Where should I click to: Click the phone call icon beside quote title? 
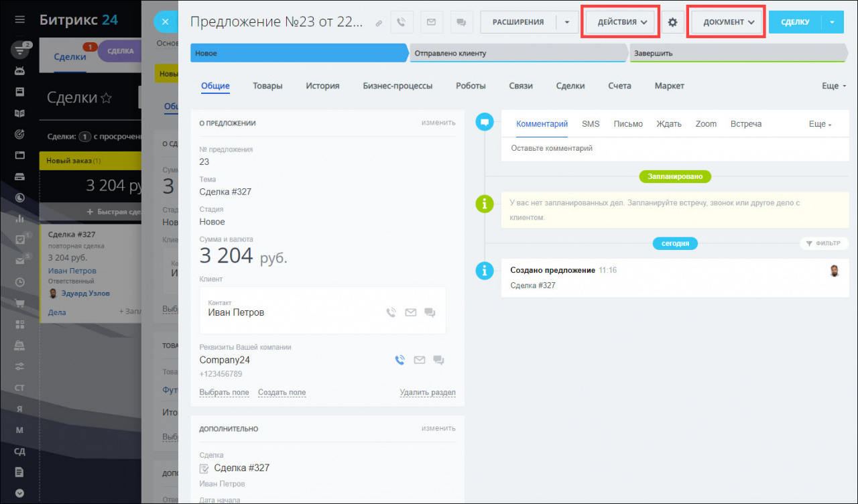[x=401, y=22]
